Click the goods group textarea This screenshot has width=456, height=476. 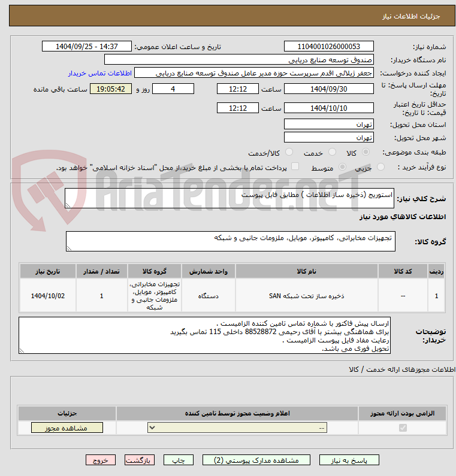coord(231,241)
